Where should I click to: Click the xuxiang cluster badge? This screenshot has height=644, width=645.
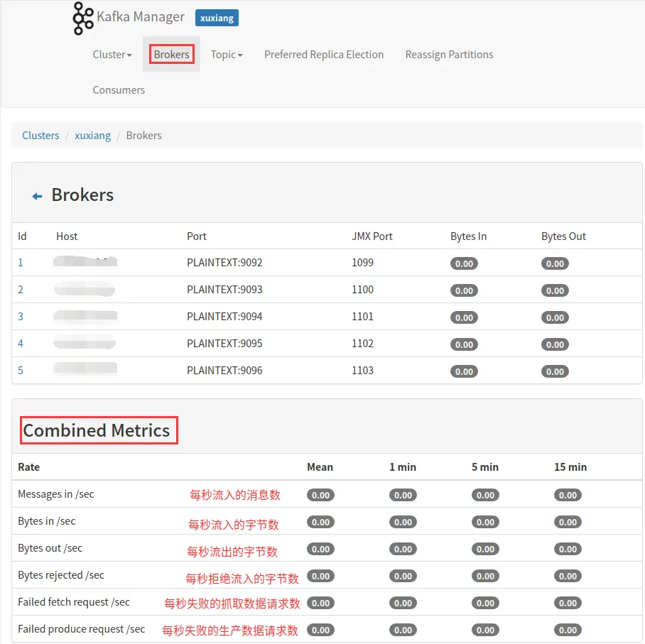point(217,18)
